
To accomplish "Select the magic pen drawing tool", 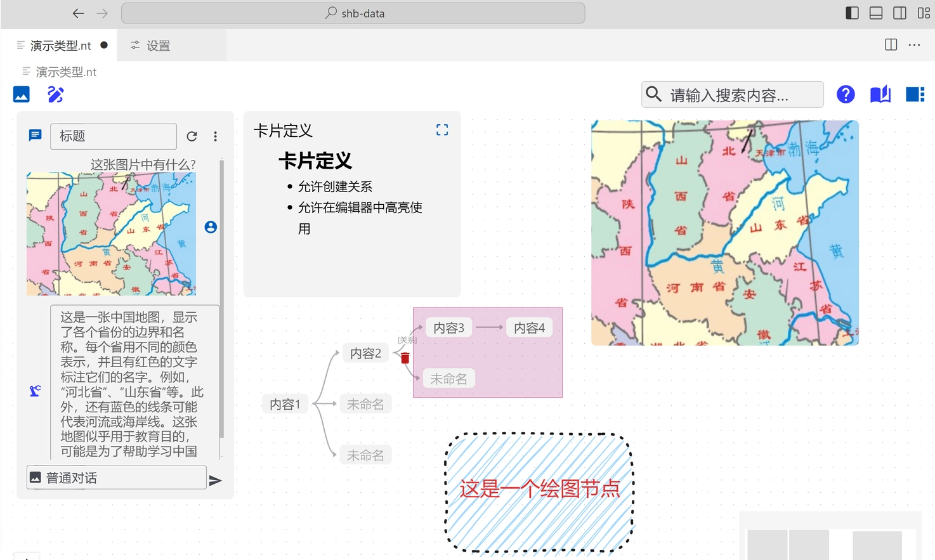I will pyautogui.click(x=56, y=94).
